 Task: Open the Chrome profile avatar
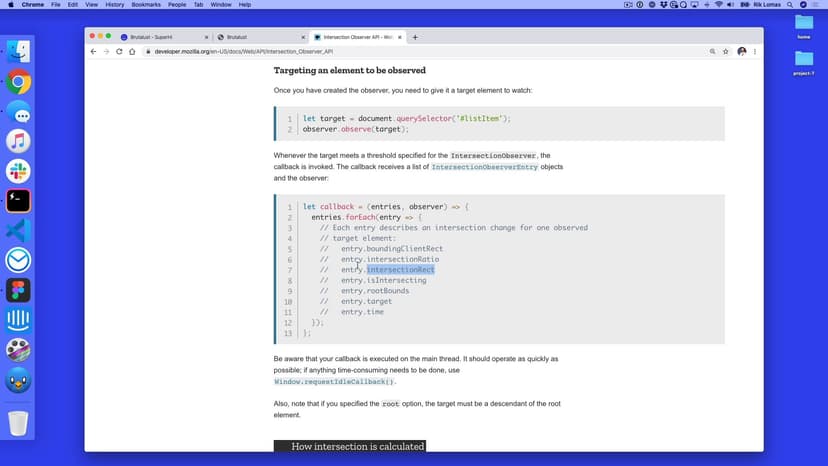(x=741, y=51)
